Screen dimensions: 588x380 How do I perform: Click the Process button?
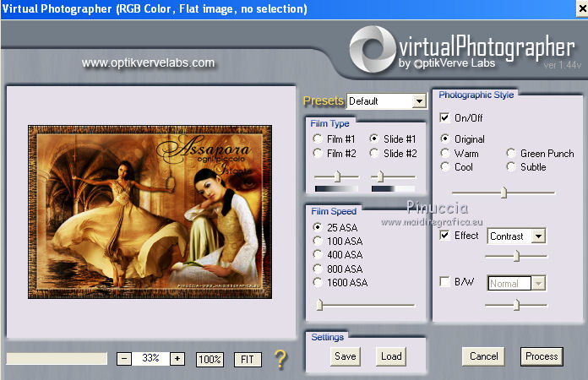pyautogui.click(x=542, y=356)
